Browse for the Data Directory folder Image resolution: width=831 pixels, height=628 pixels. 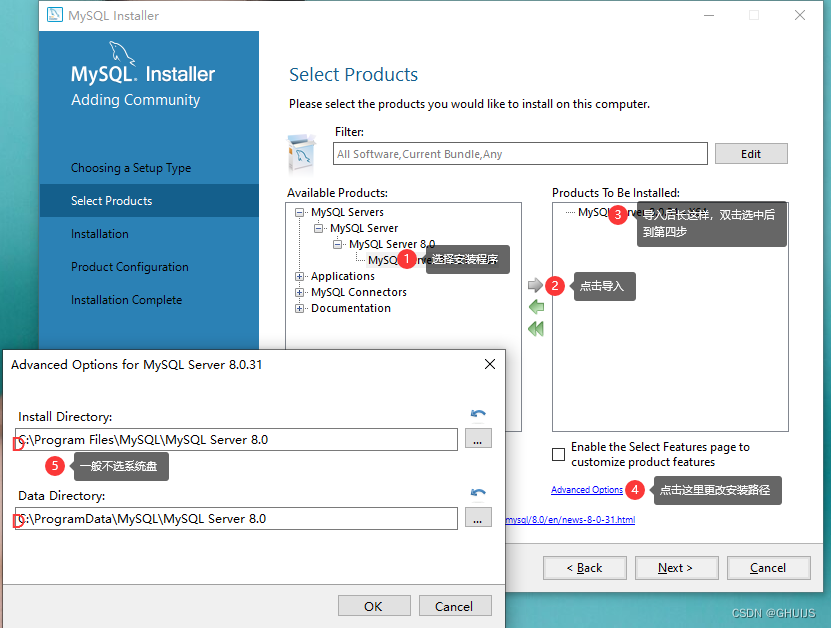click(478, 517)
